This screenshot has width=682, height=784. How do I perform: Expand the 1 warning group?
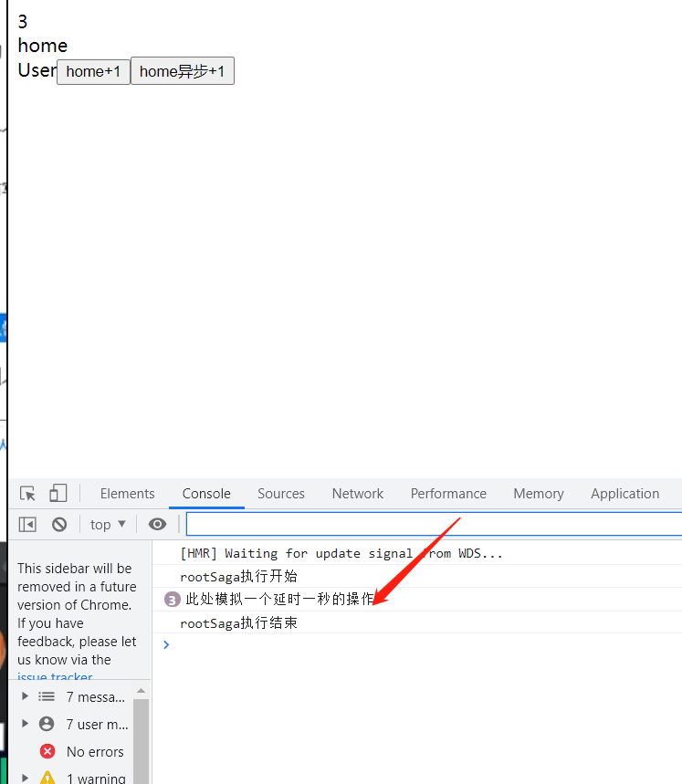25,778
